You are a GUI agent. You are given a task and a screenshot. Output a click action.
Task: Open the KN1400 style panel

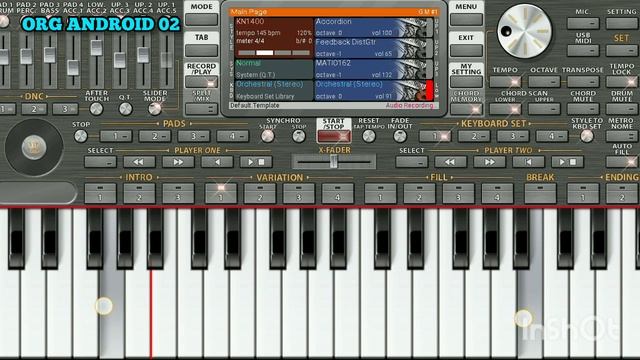point(273,38)
